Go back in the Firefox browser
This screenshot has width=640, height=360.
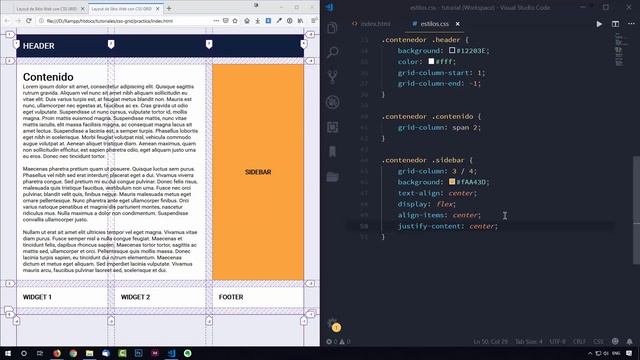(7, 21)
